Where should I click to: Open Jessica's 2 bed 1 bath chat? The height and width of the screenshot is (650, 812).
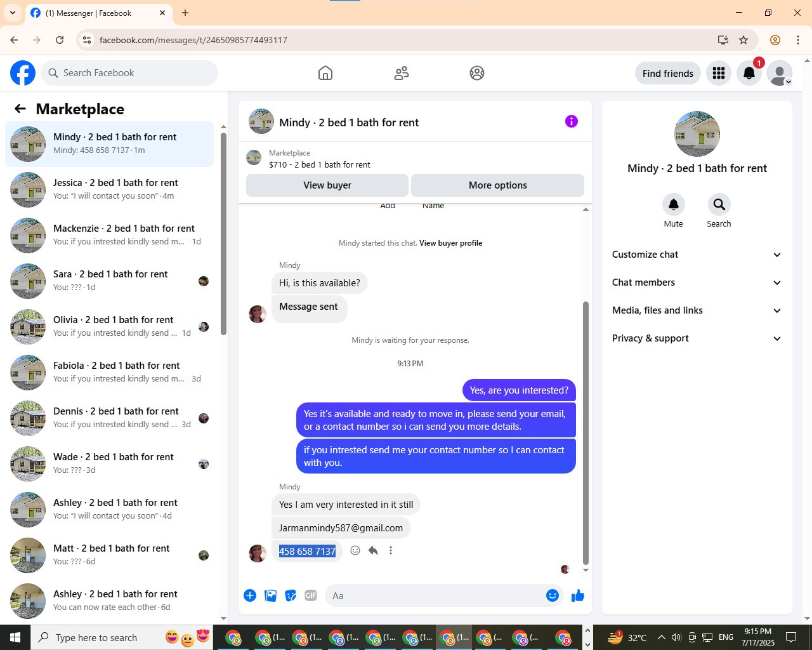110,190
